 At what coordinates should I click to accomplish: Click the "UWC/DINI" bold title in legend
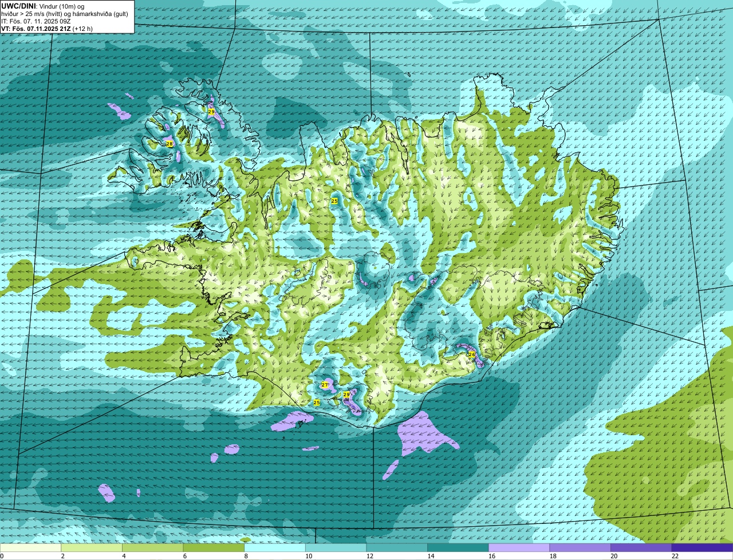(x=18, y=6)
